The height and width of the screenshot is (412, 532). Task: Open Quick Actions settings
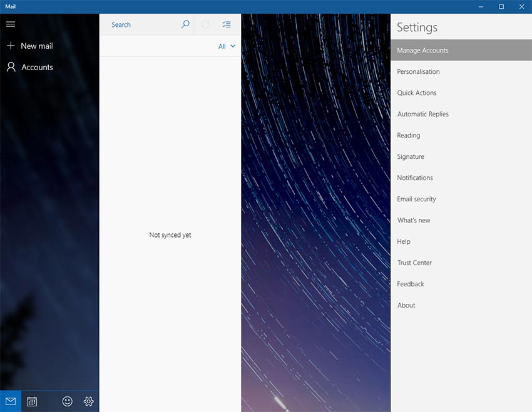461,93
